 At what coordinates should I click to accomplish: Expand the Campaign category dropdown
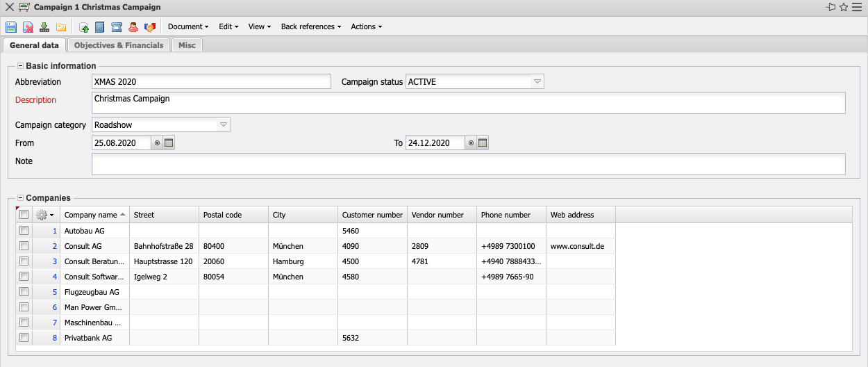(223, 125)
